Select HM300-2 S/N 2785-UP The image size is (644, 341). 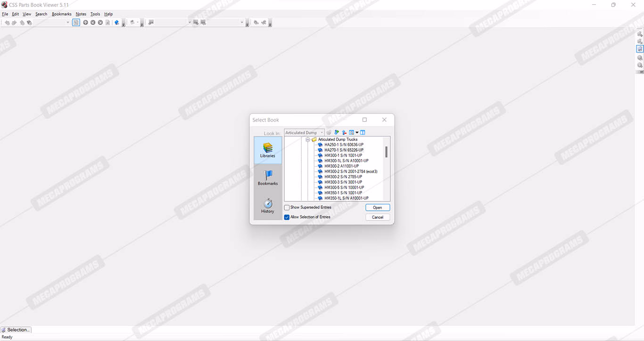coord(343,177)
